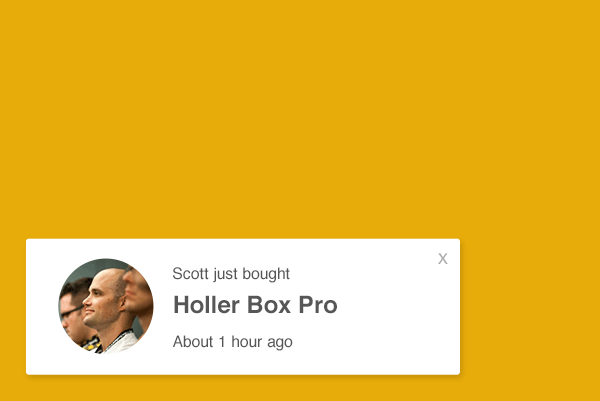Click the word 'Pro' in the title
The image size is (600, 401).
pyautogui.click(x=318, y=305)
